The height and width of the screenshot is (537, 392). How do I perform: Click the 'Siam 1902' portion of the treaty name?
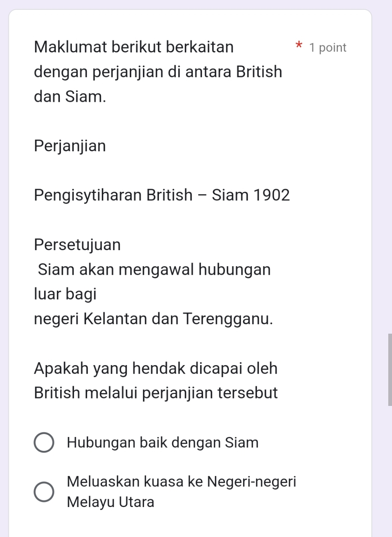[251, 195]
